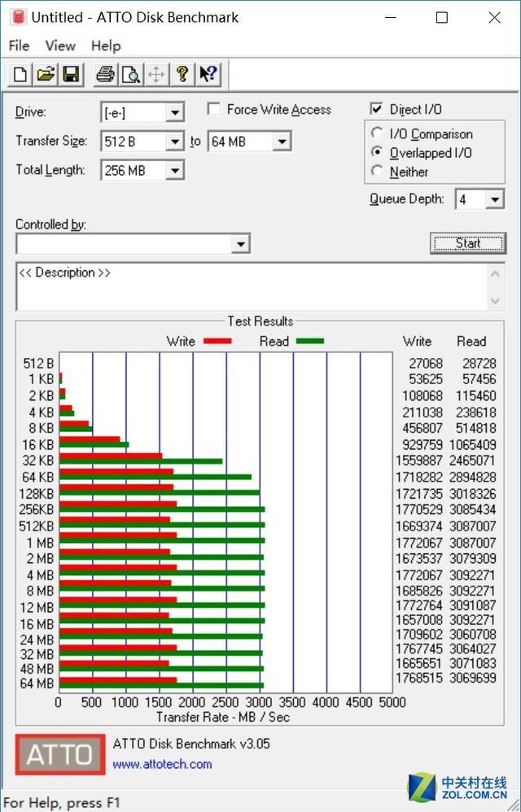Open the Total Length dropdown (256 MB)
Image resolution: width=521 pixels, height=812 pixels.
coord(174,170)
